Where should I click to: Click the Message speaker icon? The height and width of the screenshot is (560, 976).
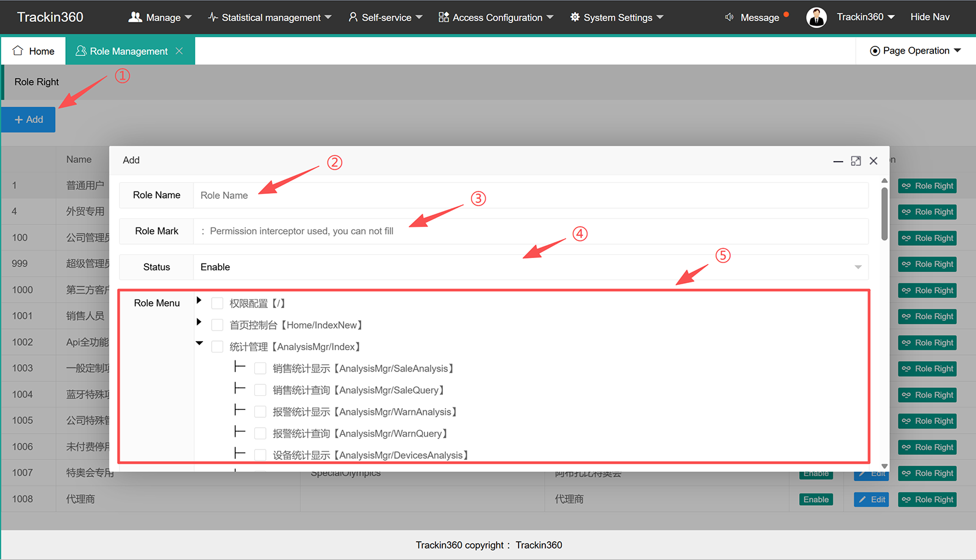pyautogui.click(x=729, y=17)
